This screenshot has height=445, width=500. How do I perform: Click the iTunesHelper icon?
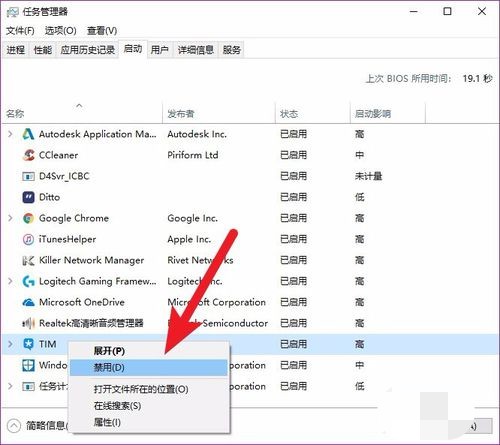tap(28, 239)
